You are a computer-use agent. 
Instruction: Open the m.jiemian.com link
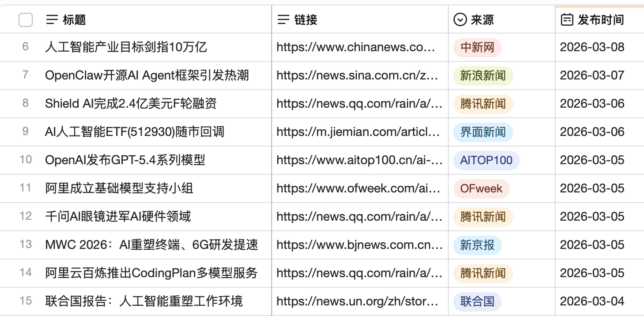358,132
